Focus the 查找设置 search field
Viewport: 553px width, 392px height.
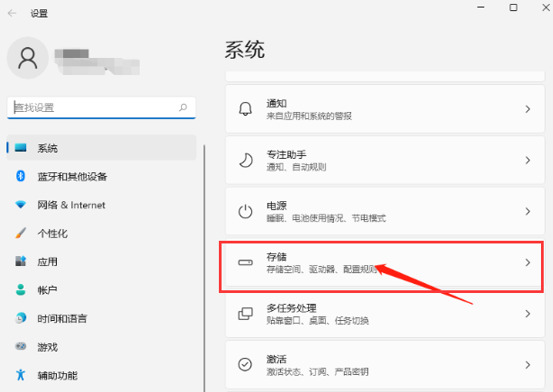pos(101,108)
